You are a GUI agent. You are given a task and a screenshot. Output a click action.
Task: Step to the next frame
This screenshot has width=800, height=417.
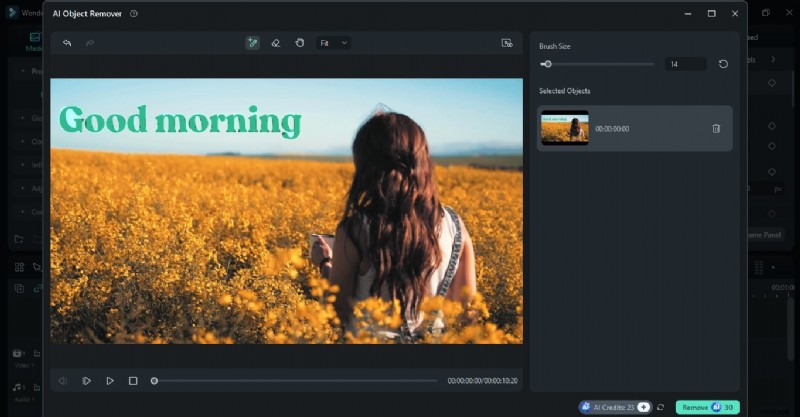(x=87, y=381)
